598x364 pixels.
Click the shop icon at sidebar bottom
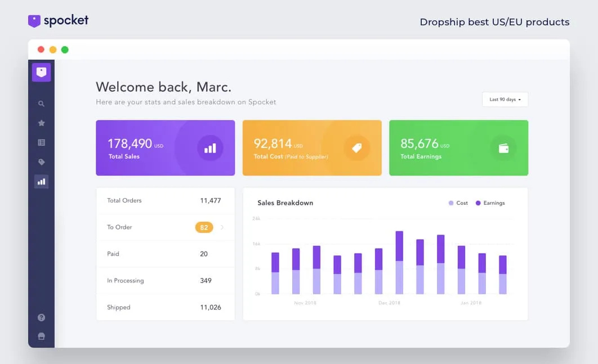coord(41,336)
